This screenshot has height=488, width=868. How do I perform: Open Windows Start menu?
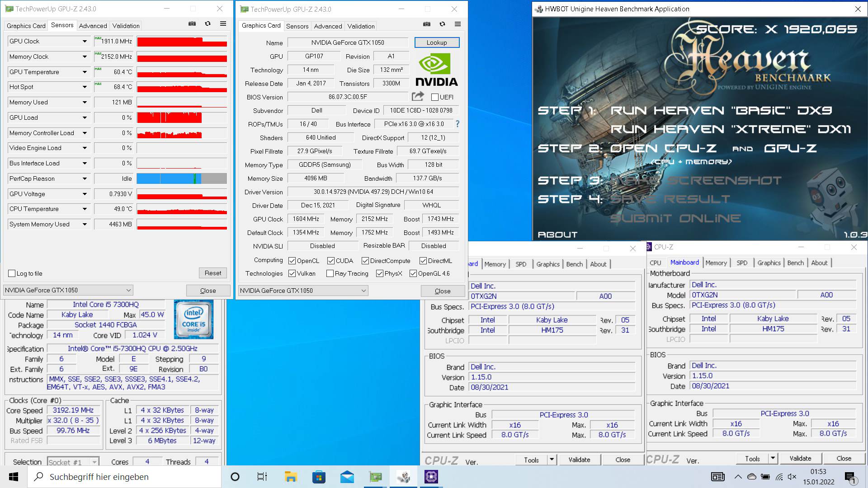[x=14, y=477]
